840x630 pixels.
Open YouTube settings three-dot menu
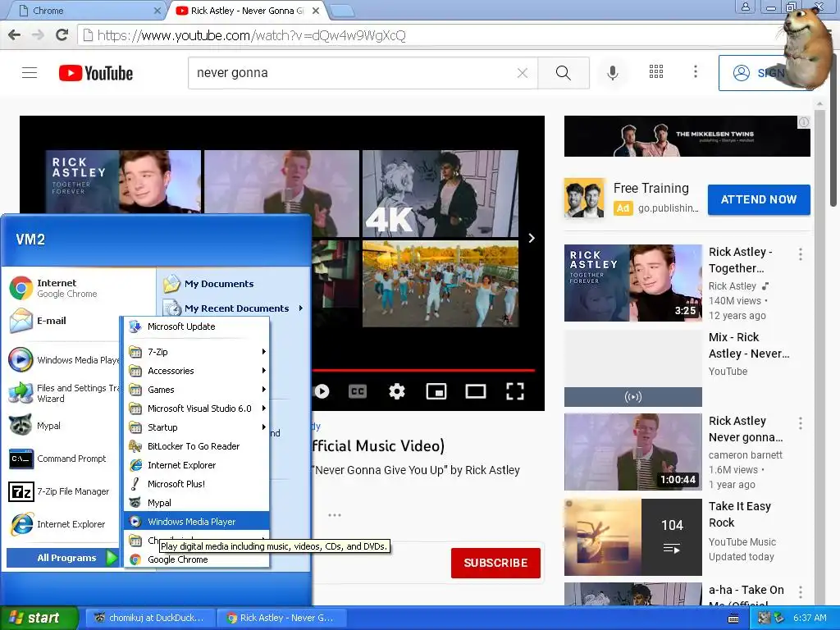click(696, 72)
